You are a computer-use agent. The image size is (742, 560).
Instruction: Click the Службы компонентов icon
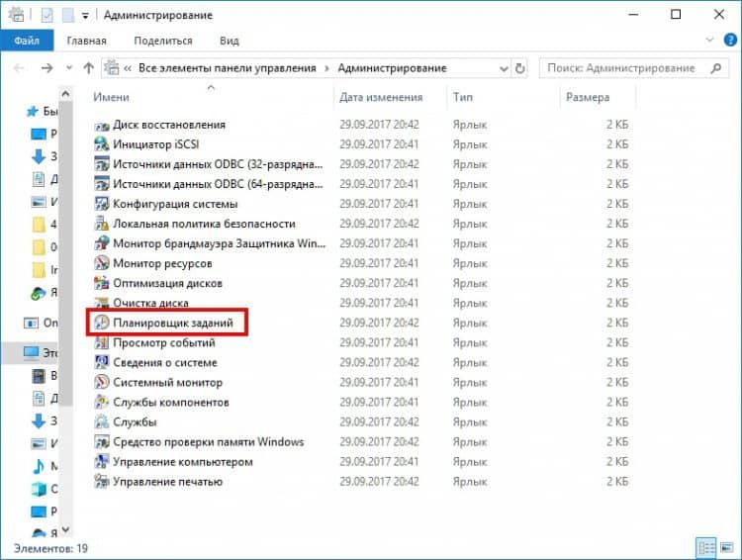tap(102, 403)
